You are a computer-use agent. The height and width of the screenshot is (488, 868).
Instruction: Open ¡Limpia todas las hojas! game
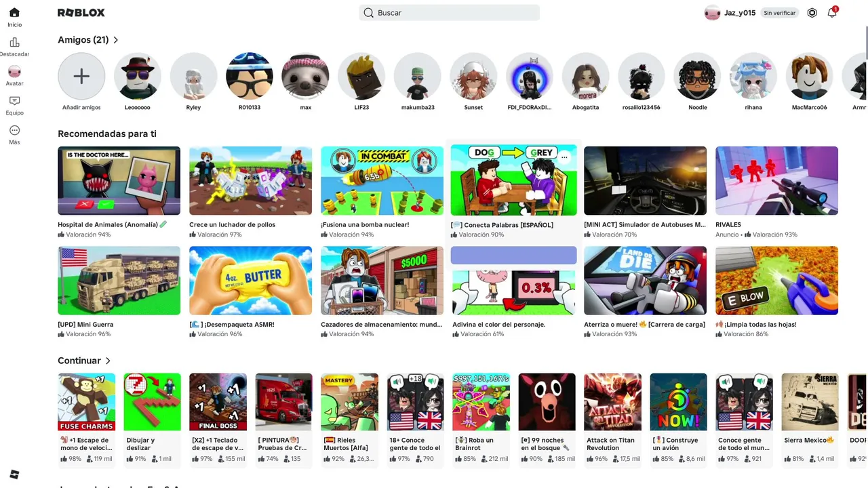(776, 281)
